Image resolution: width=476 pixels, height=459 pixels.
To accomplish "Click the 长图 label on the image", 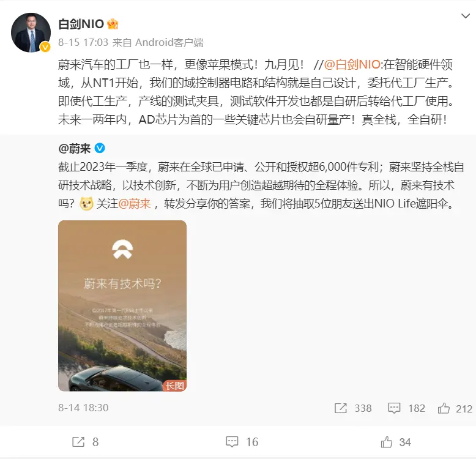I will tap(174, 386).
